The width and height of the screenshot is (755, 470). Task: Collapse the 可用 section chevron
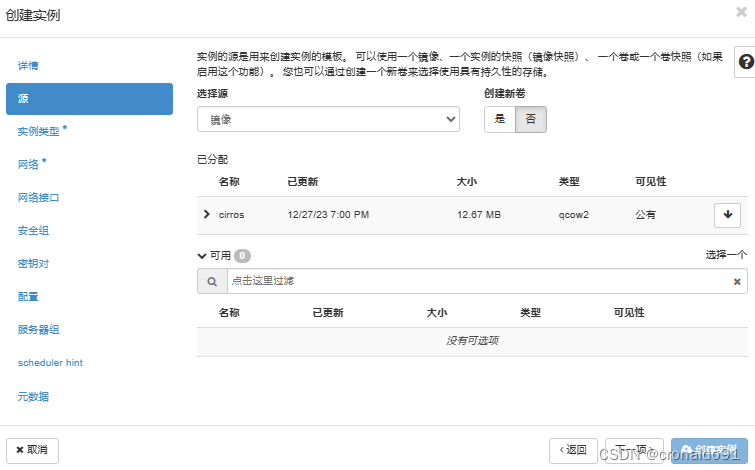(x=202, y=256)
